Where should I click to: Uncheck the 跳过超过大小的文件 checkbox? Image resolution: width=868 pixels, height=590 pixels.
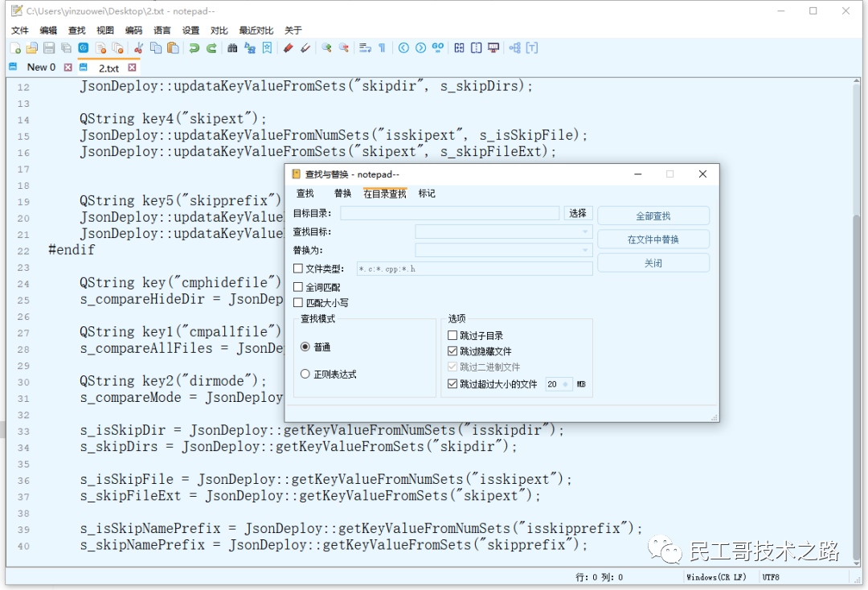coord(452,383)
